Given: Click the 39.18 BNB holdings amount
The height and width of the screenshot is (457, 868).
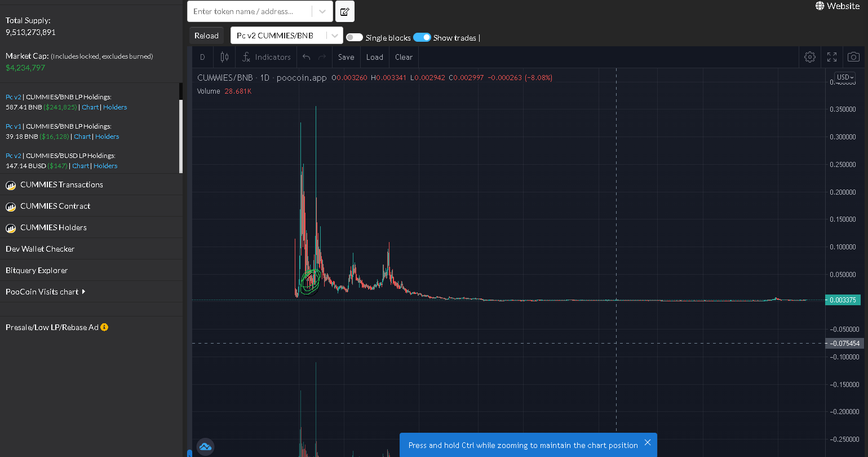Looking at the screenshot, I should point(22,137).
